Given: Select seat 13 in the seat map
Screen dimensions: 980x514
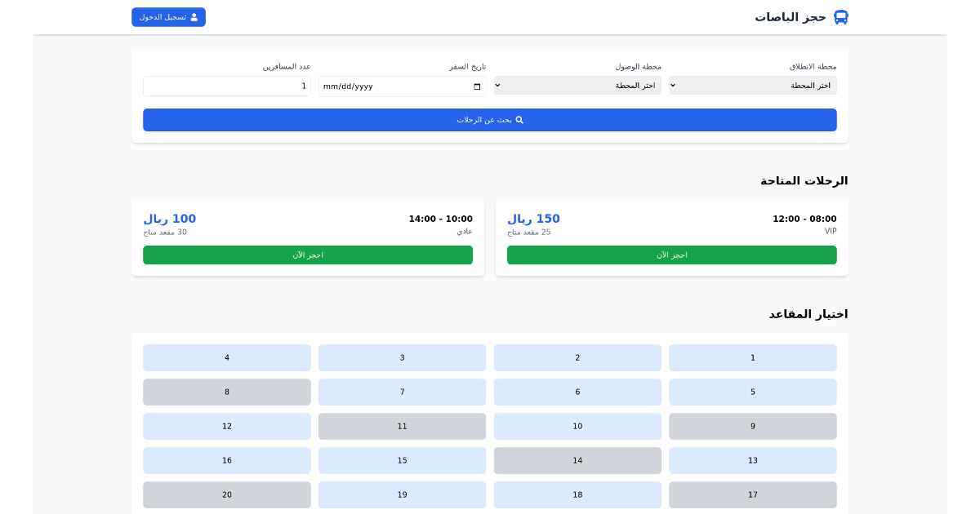Looking at the screenshot, I should coord(752,460).
